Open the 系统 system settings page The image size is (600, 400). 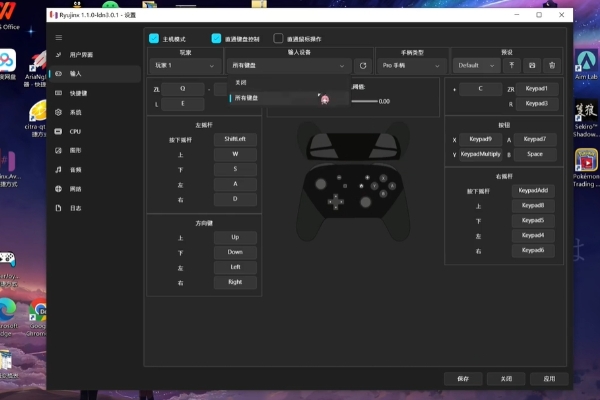[x=75, y=112]
